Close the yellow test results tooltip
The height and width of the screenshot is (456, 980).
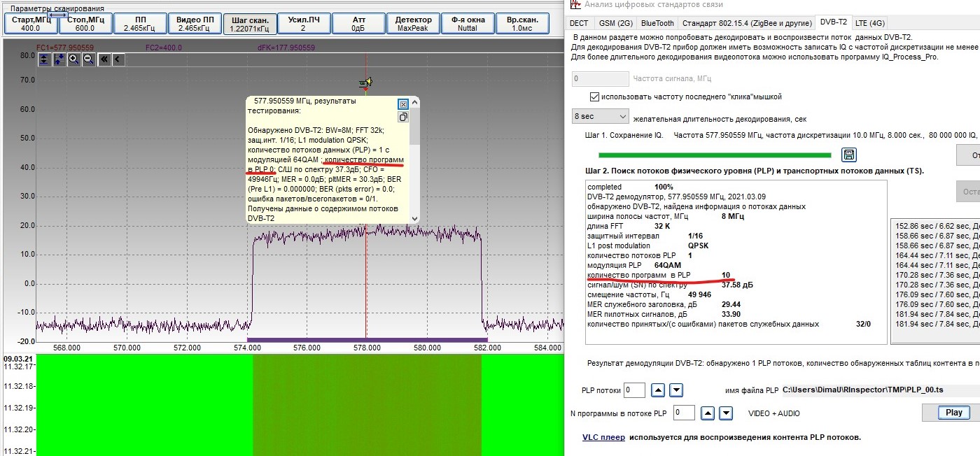403,104
